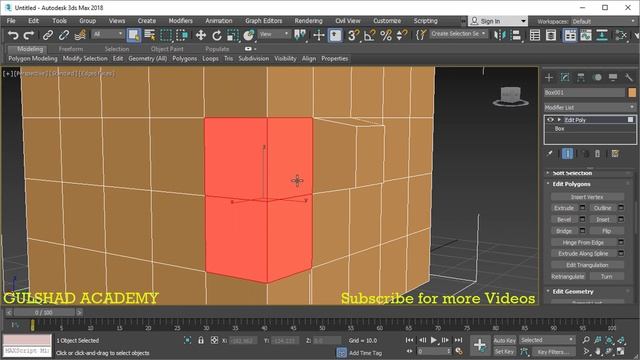Viewport: 640px width, 360px height.
Task: Play the animation
Action: point(434,340)
